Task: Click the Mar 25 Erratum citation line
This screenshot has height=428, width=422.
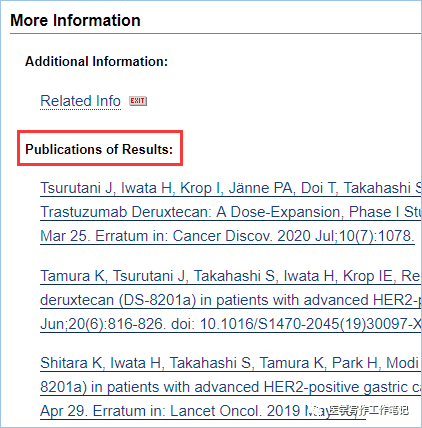Action: [227, 236]
